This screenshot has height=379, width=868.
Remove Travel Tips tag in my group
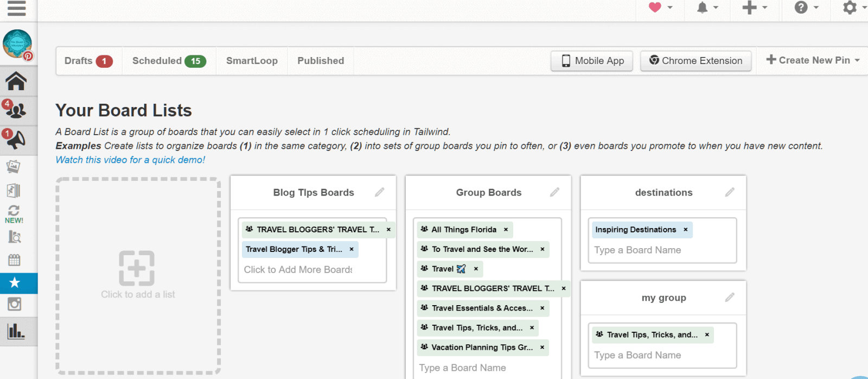click(707, 335)
